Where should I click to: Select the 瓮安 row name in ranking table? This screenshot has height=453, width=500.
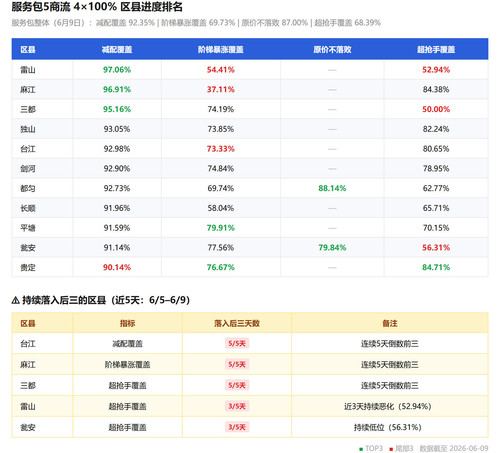point(28,248)
